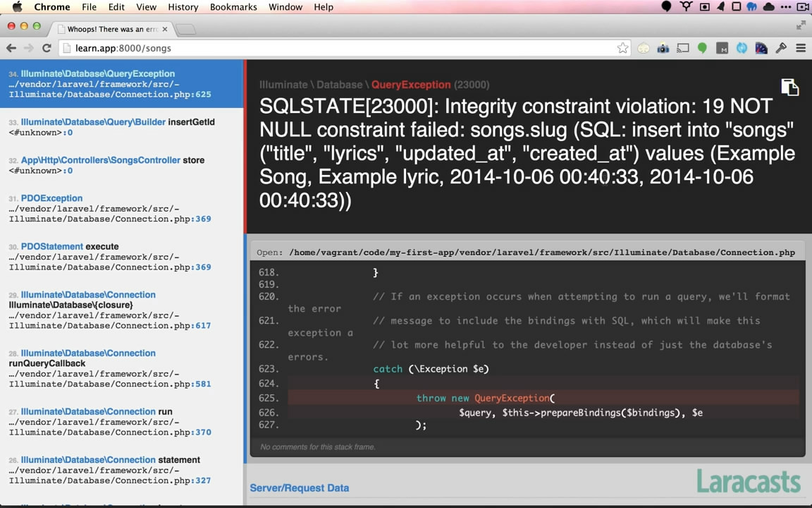The width and height of the screenshot is (812, 508).
Task: Select stack frame 29 Connection closure
Action: [121, 310]
